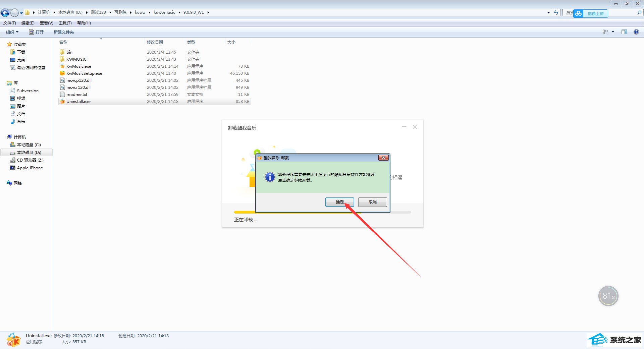The image size is (644, 349).
Task: Click 测试123 in the breadcrumb path
Action: click(98, 12)
